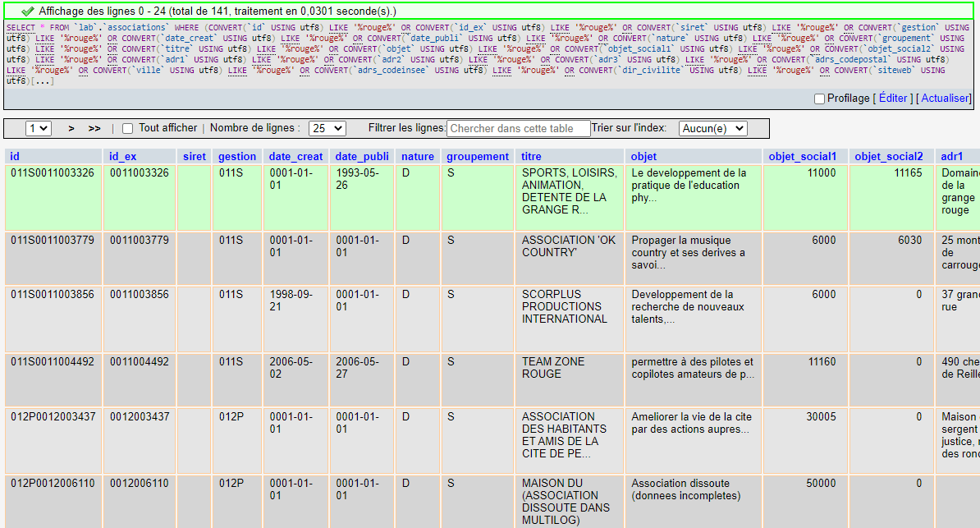
Task: Click the green success checkmark icon
Action: 28,11
